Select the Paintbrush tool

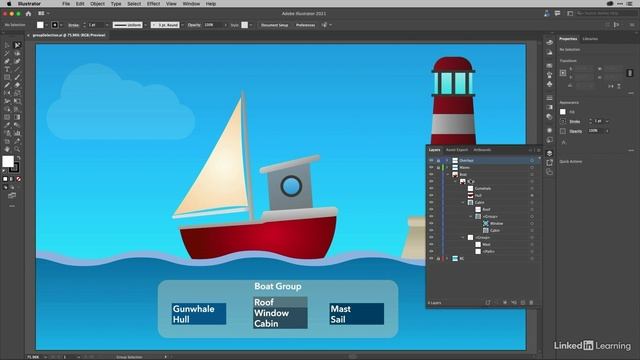17,77
